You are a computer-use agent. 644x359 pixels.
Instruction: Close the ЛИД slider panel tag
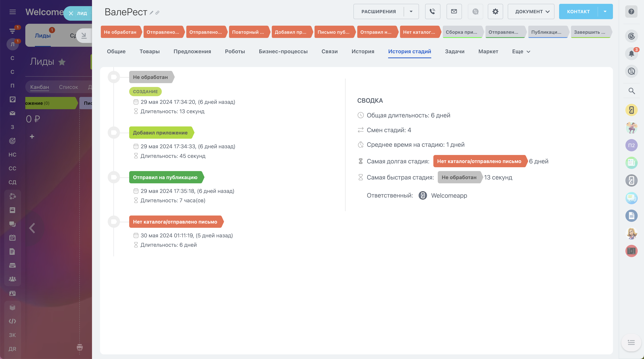[71, 13]
